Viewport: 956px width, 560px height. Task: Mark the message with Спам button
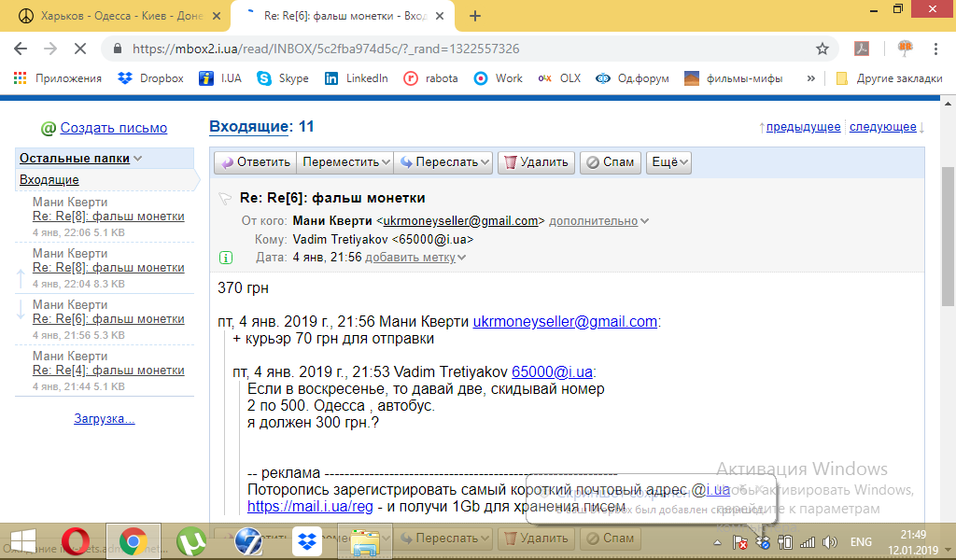click(611, 162)
